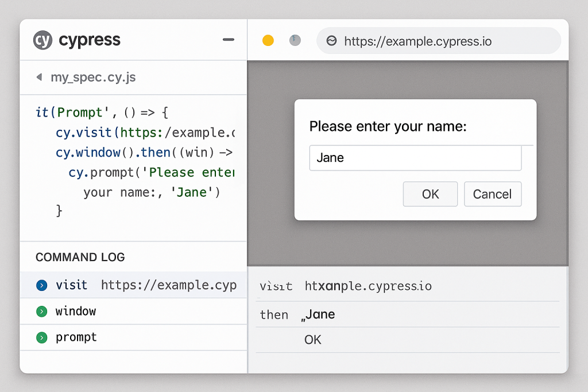Image resolution: width=588 pixels, height=392 pixels.
Task: Click the green status icon beside window
Action: click(41, 312)
